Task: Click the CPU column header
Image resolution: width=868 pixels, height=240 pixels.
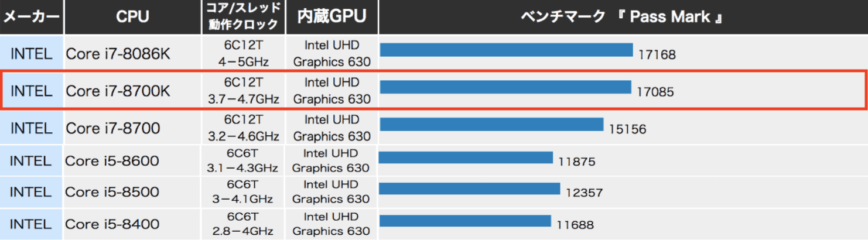Action: click(x=132, y=17)
